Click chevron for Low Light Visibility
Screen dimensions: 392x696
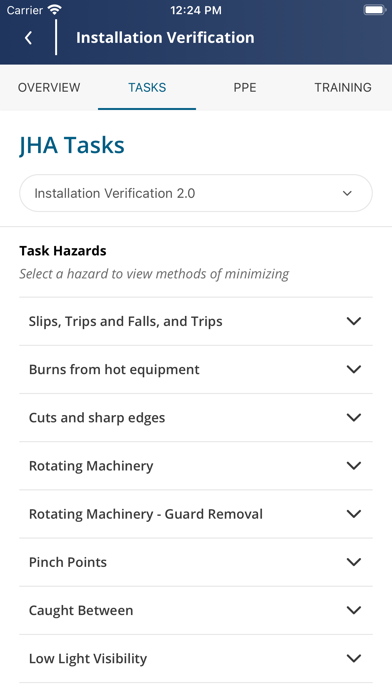point(353,658)
